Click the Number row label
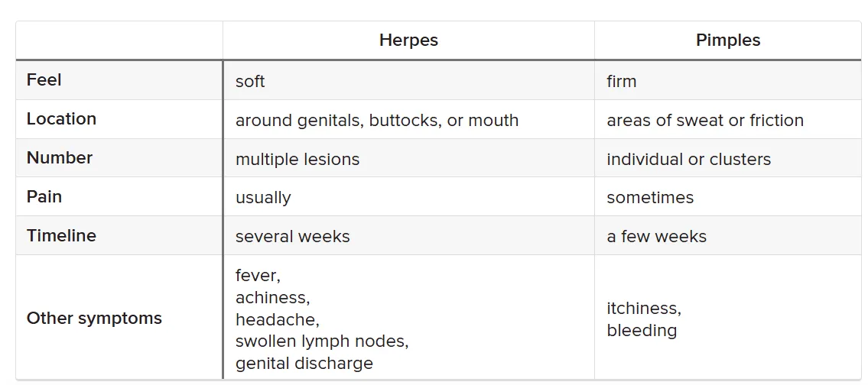The height and width of the screenshot is (385, 868). 60,158
